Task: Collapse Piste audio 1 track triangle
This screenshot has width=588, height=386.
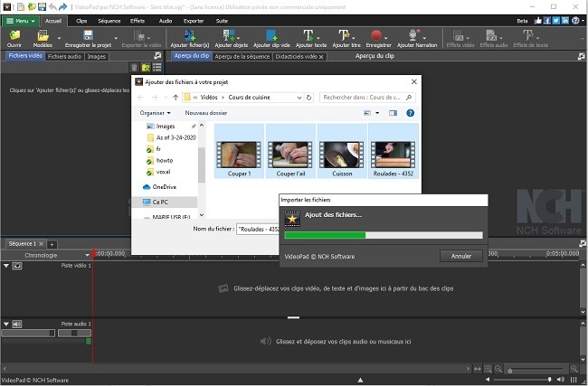Action: coord(6,324)
